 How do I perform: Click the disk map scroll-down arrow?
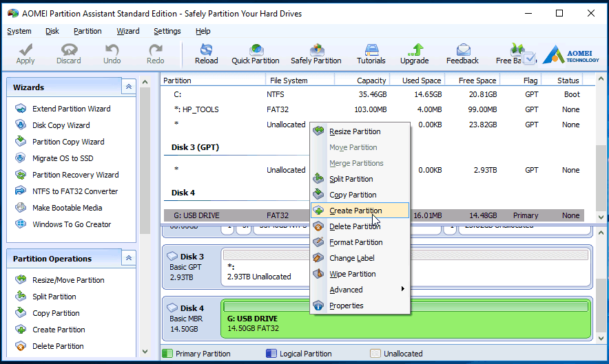(x=601, y=338)
